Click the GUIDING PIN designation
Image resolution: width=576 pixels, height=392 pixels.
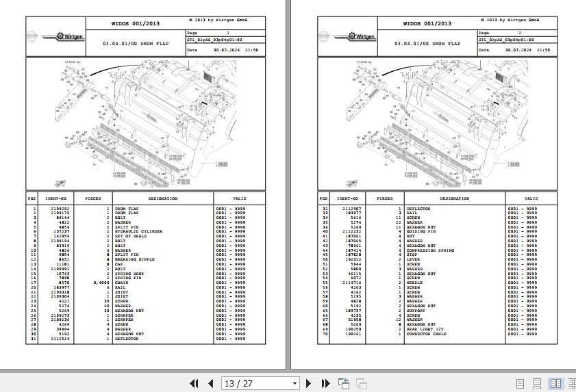[x=421, y=232]
